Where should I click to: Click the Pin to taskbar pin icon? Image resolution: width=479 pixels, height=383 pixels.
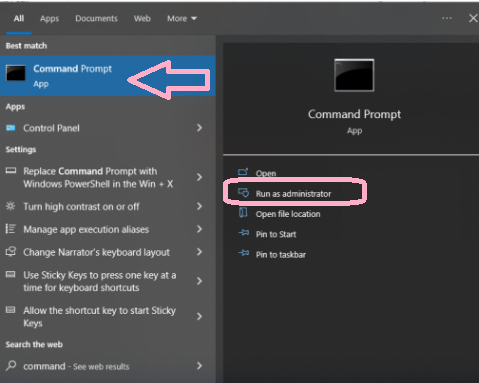point(244,253)
